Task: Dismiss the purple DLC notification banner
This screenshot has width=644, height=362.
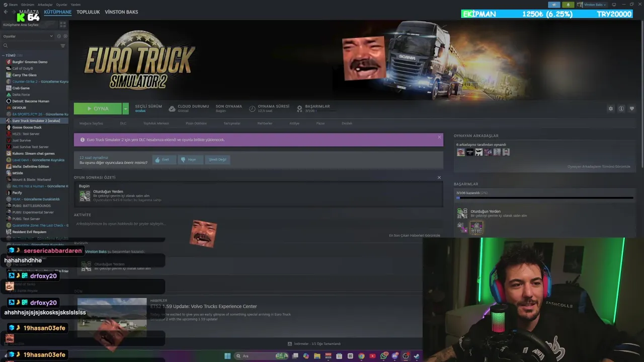Action: 439,137
